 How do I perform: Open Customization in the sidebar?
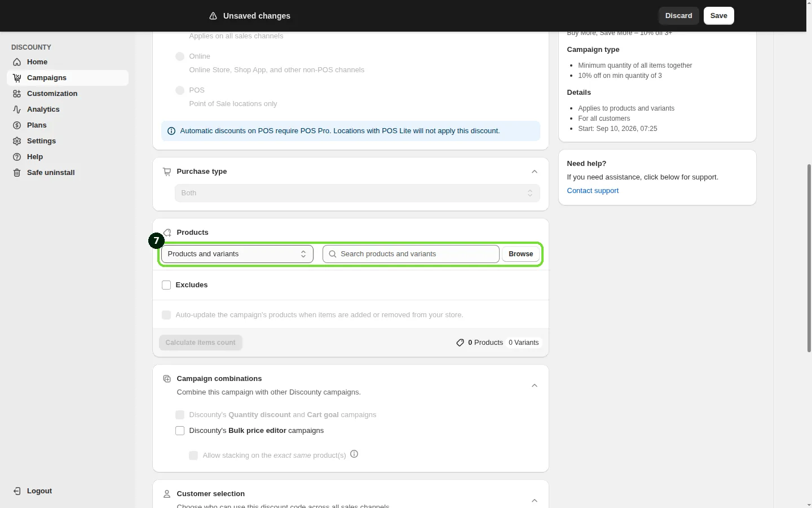tap(68, 94)
